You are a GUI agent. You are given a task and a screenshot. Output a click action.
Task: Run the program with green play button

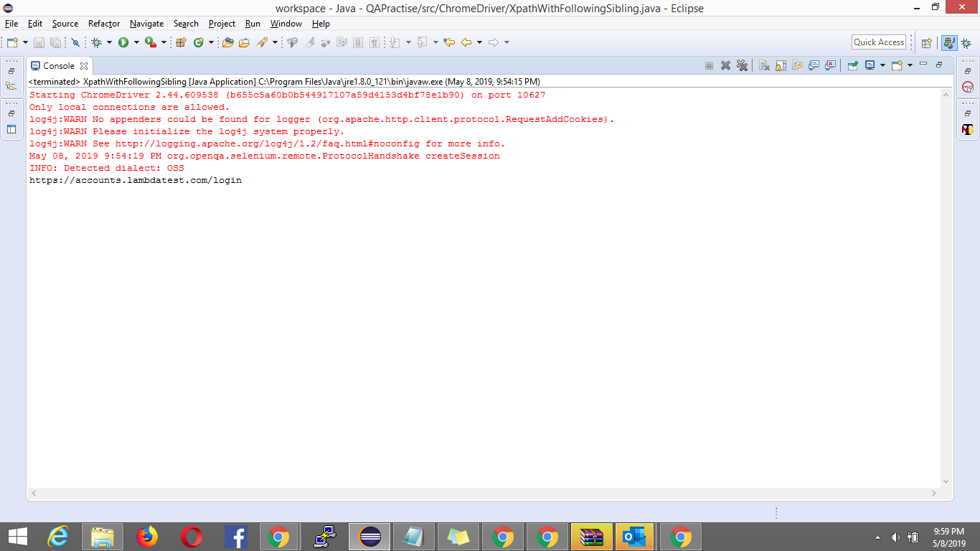(x=123, y=42)
